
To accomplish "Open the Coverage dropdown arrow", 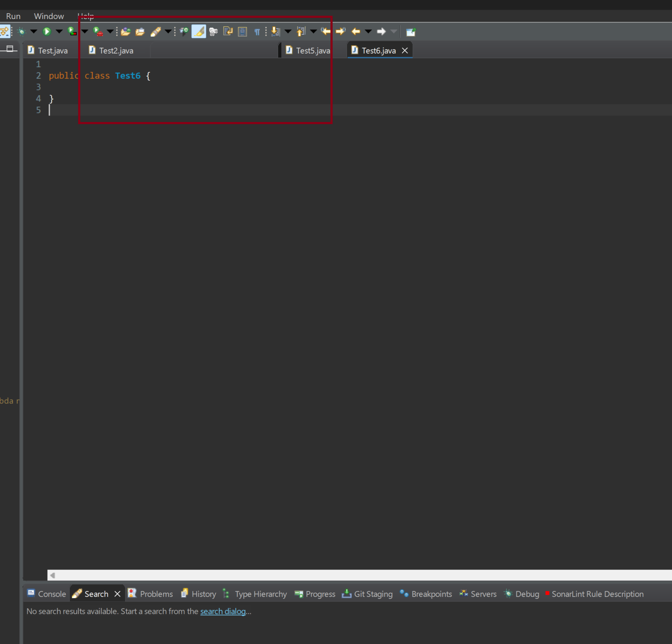I will 85,31.
